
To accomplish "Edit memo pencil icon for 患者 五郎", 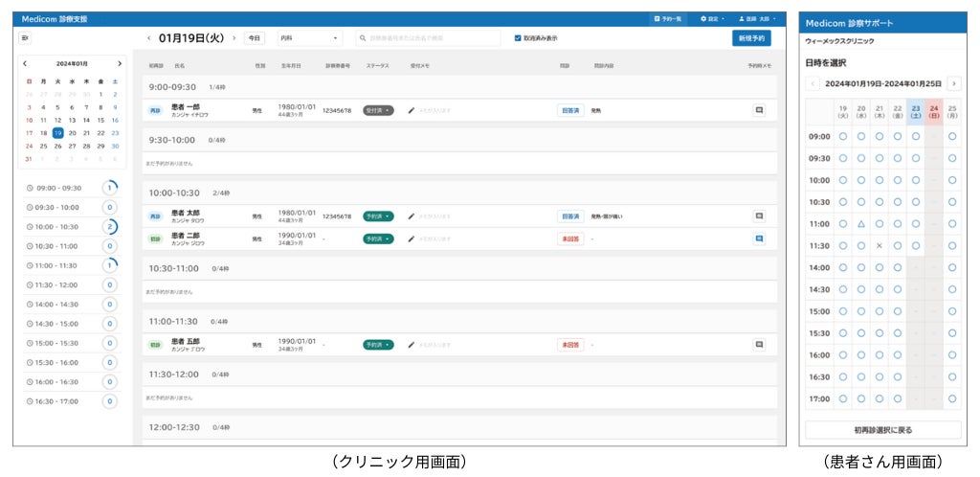I will [x=412, y=345].
